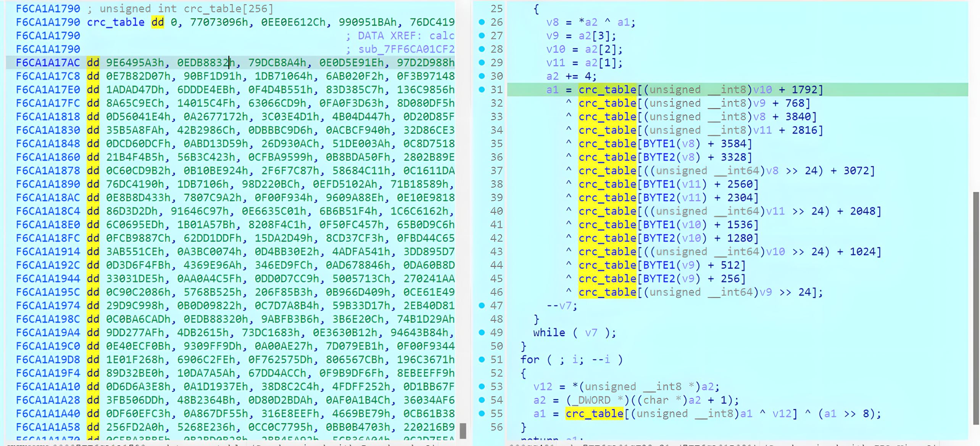The height and width of the screenshot is (446, 980).
Task: Toggle breakpoint dot on line 47
Action: coord(482,305)
